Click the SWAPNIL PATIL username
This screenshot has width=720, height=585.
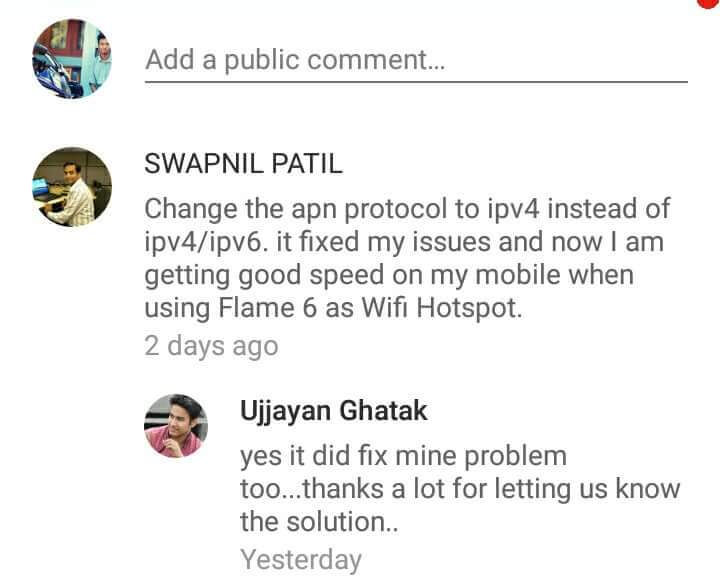coord(243,163)
